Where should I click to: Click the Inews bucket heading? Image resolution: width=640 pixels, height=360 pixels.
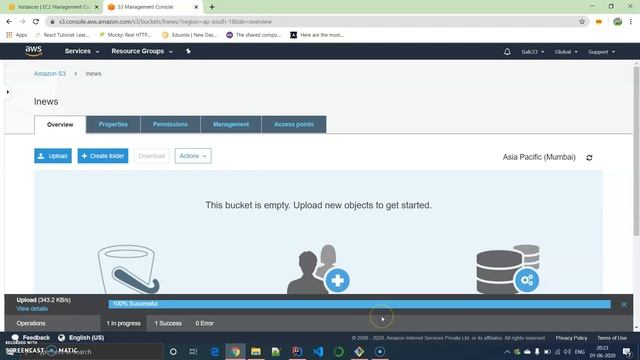coord(46,102)
